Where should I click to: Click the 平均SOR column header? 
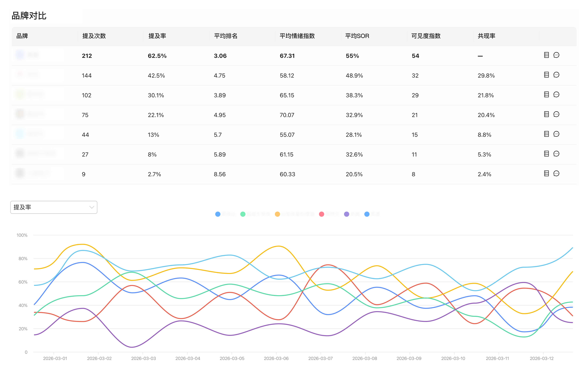click(x=357, y=36)
